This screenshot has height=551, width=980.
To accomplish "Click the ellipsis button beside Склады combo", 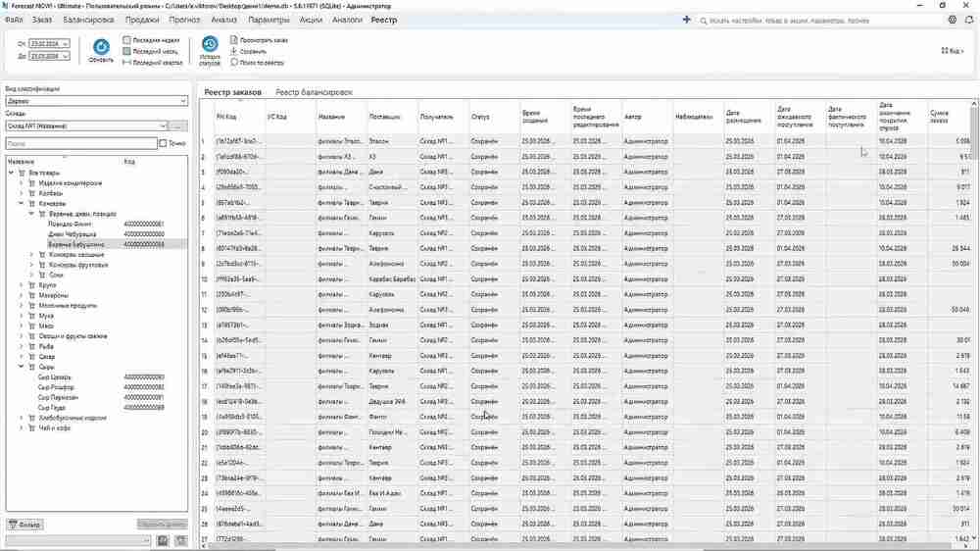I will [178, 125].
